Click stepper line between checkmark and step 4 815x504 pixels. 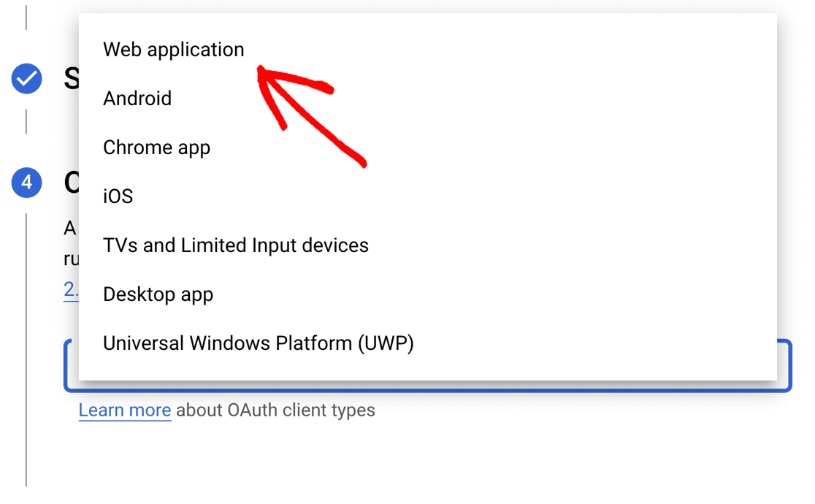26,121
